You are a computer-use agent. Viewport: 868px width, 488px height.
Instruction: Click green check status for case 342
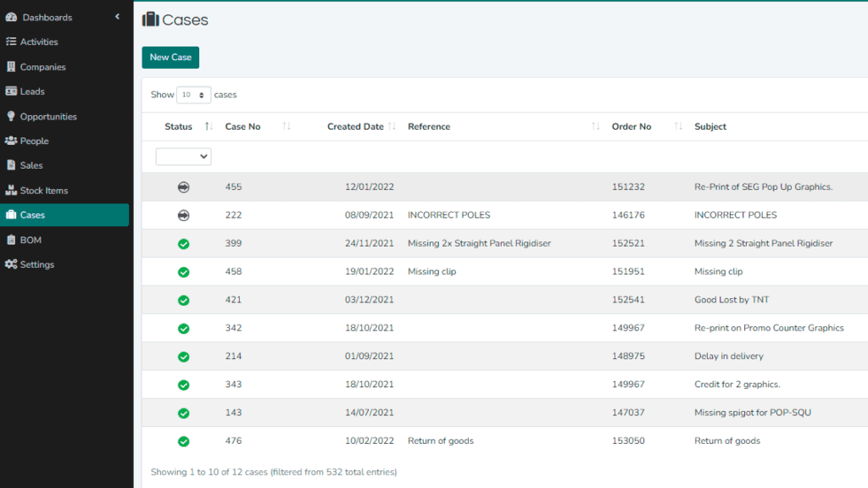tap(184, 329)
